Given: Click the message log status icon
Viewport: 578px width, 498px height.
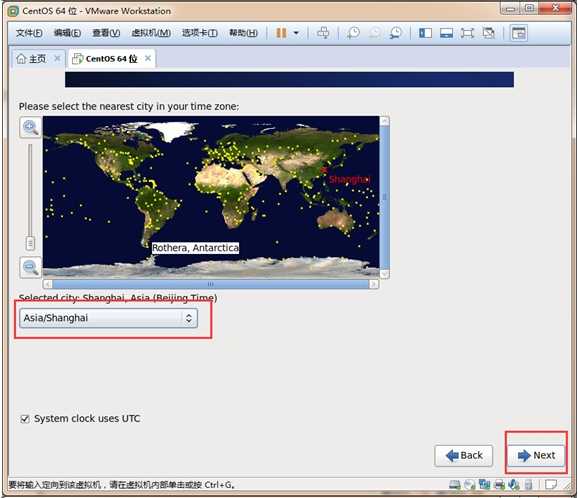Looking at the screenshot, I should [551, 484].
